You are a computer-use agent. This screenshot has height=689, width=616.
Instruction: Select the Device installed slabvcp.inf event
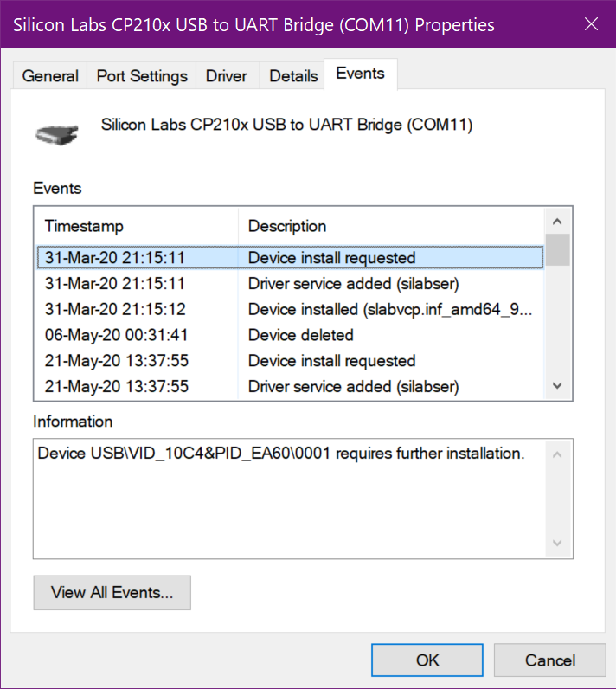[x=290, y=309]
